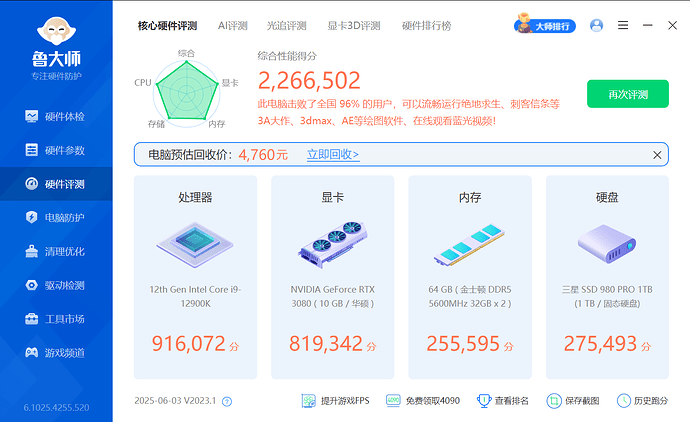This screenshot has height=422, width=690.
Task: Click 立即回收> link
Action: point(333,154)
